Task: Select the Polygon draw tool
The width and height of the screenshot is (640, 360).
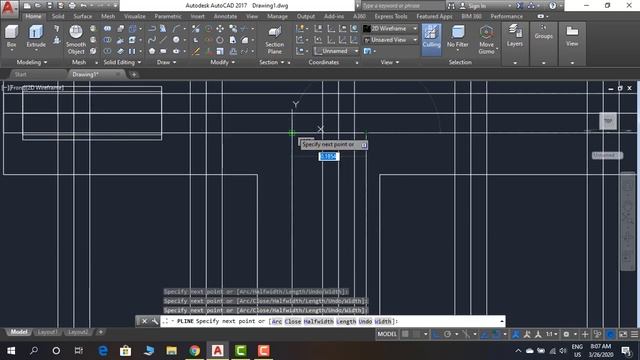Action: 152,51
